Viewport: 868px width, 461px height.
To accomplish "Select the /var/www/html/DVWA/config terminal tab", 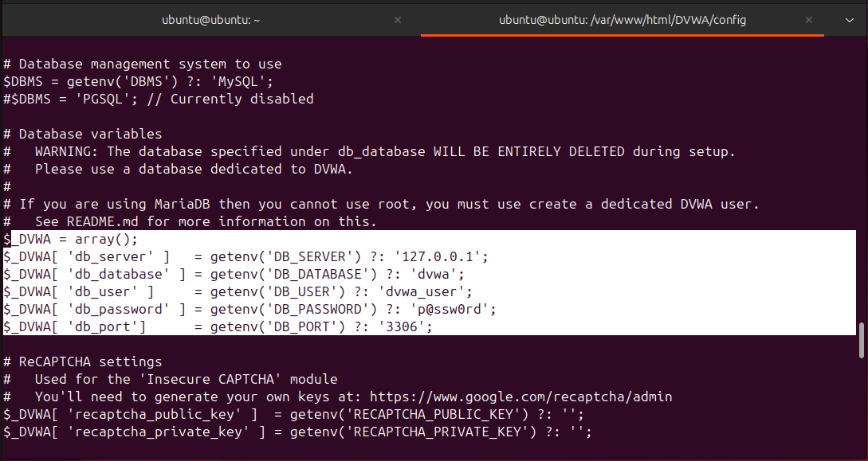I will coord(623,20).
